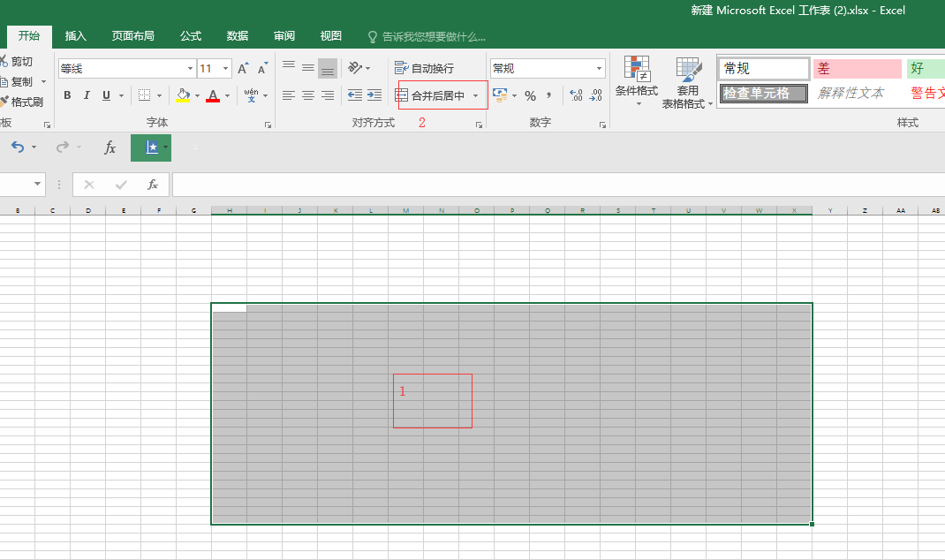The height and width of the screenshot is (560, 945).
Task: Click the phonetic guide wén icon
Action: tap(252, 95)
